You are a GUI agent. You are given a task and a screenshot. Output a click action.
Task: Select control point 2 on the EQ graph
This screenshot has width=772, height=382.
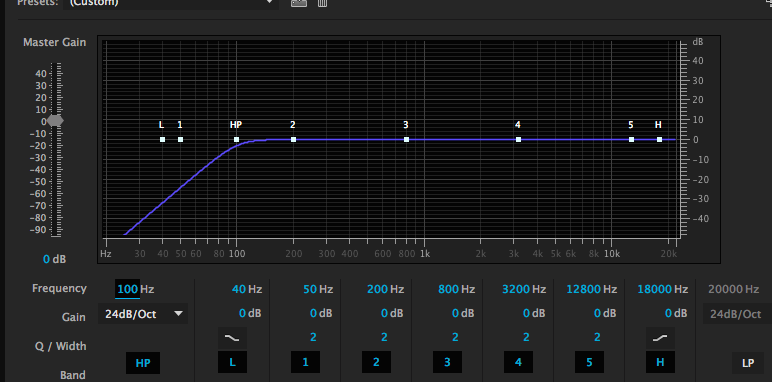[293, 140]
